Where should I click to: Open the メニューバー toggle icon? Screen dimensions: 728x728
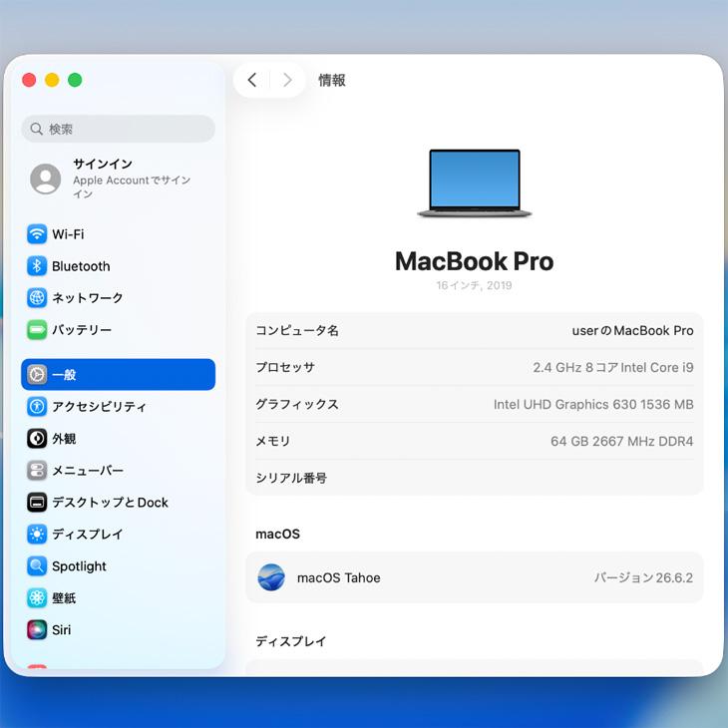pyautogui.click(x=37, y=471)
